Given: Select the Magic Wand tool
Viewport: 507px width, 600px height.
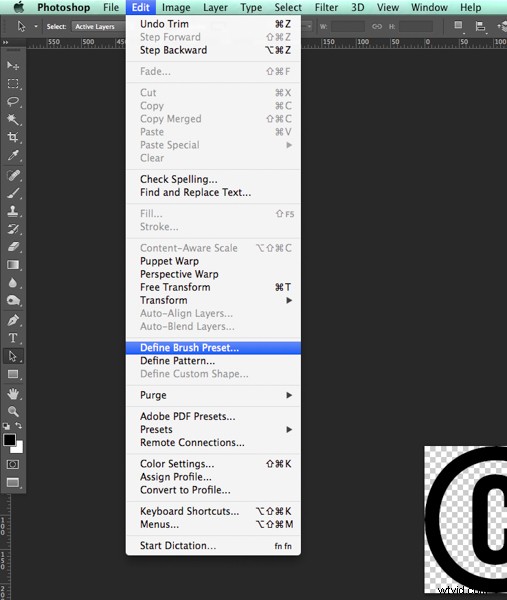Looking at the screenshot, I should pyautogui.click(x=13, y=119).
